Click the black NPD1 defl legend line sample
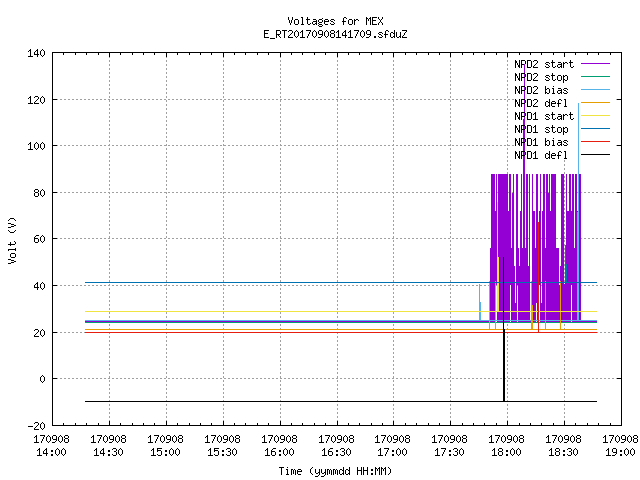The image size is (640, 480). (595, 155)
